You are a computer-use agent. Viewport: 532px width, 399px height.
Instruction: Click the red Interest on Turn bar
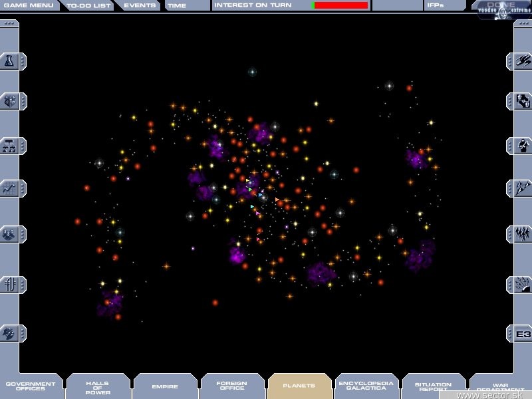point(340,5)
